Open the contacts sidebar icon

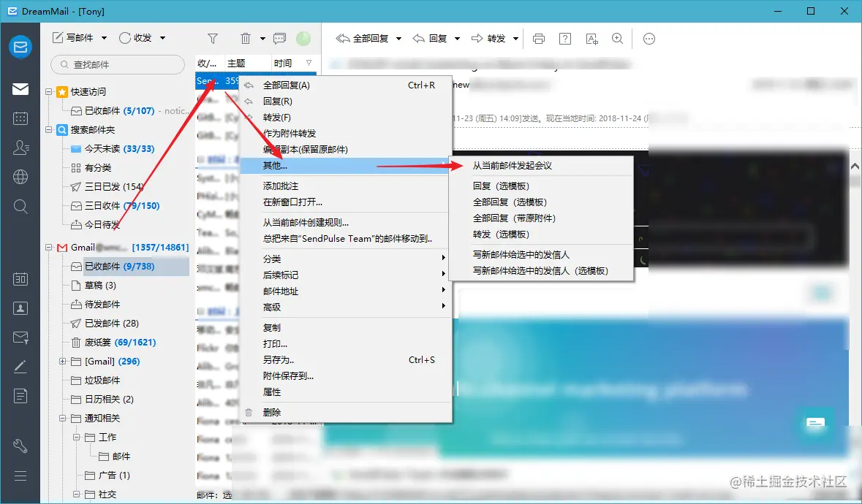20,148
